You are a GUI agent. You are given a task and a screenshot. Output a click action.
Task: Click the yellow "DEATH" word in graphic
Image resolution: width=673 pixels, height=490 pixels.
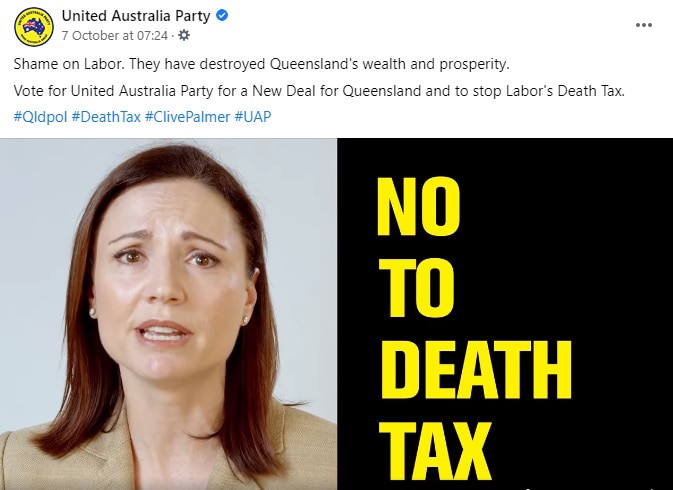[475, 370]
